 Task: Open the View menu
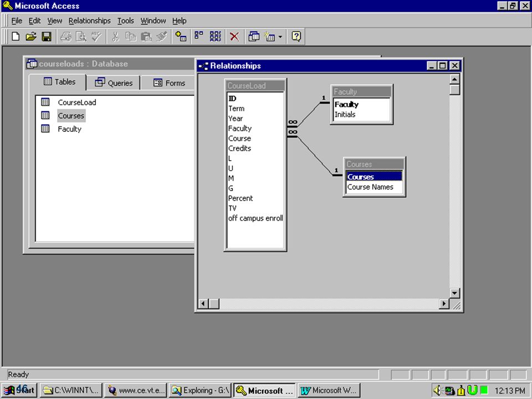click(55, 21)
